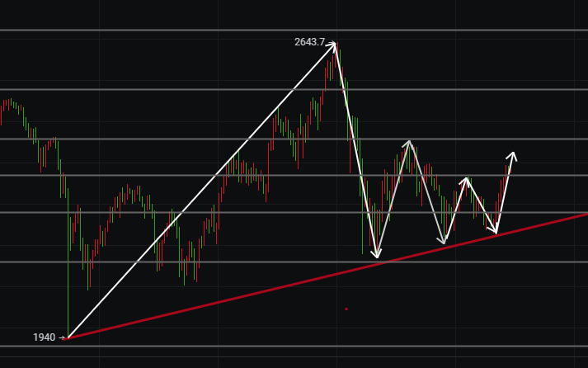Click the small isolated red dot below the trendline

(x=346, y=309)
